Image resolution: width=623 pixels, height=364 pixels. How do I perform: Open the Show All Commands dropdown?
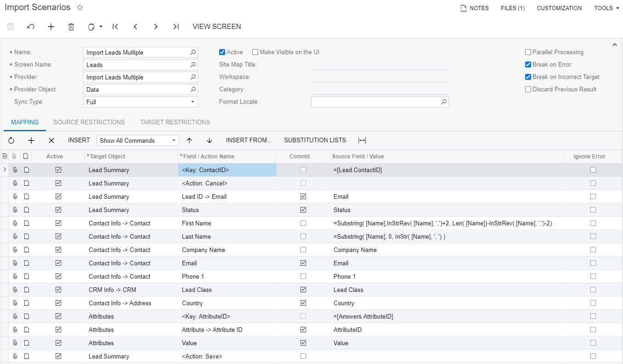click(x=174, y=140)
